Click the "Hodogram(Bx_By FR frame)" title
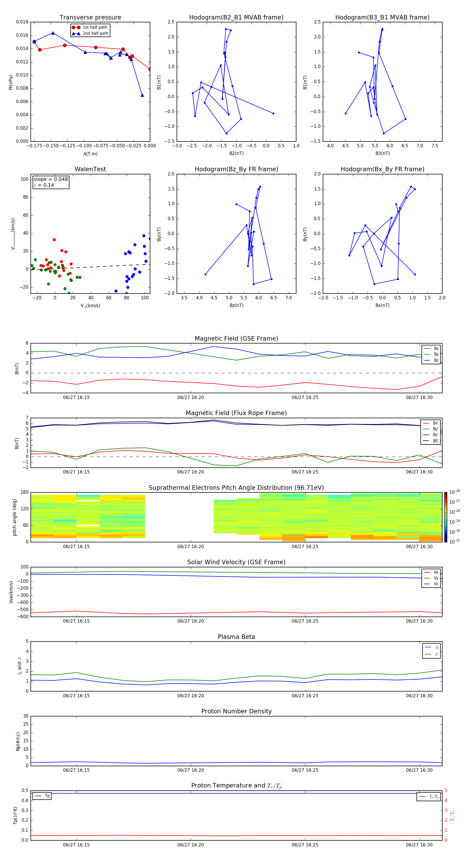 382,169
